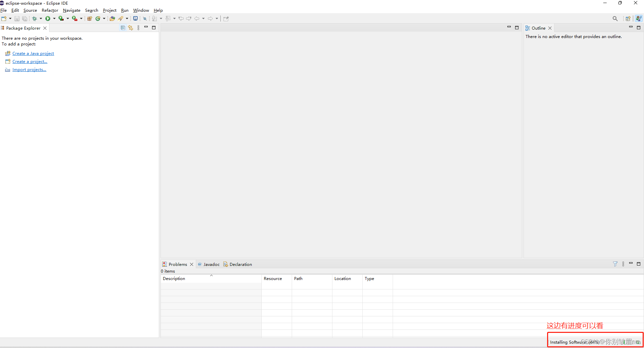This screenshot has width=644, height=348.
Task: Open the Run button dropdown arrow
Action: click(54, 19)
